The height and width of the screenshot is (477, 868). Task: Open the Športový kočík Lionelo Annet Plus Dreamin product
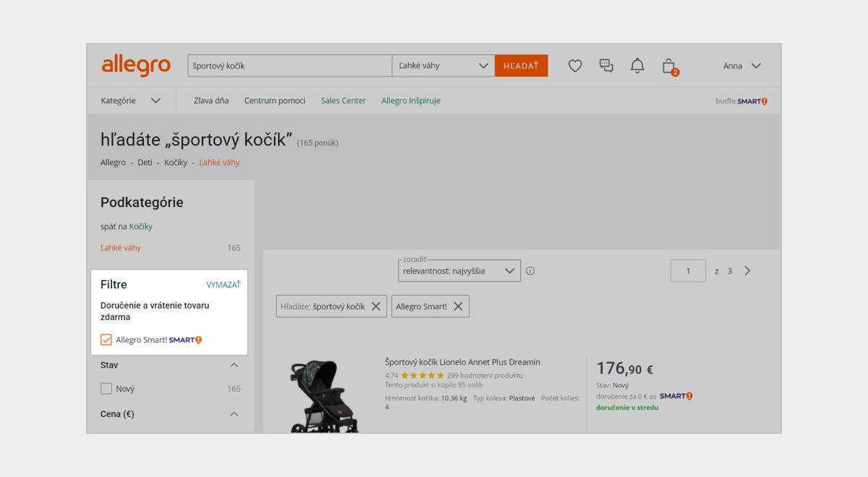[x=463, y=362]
